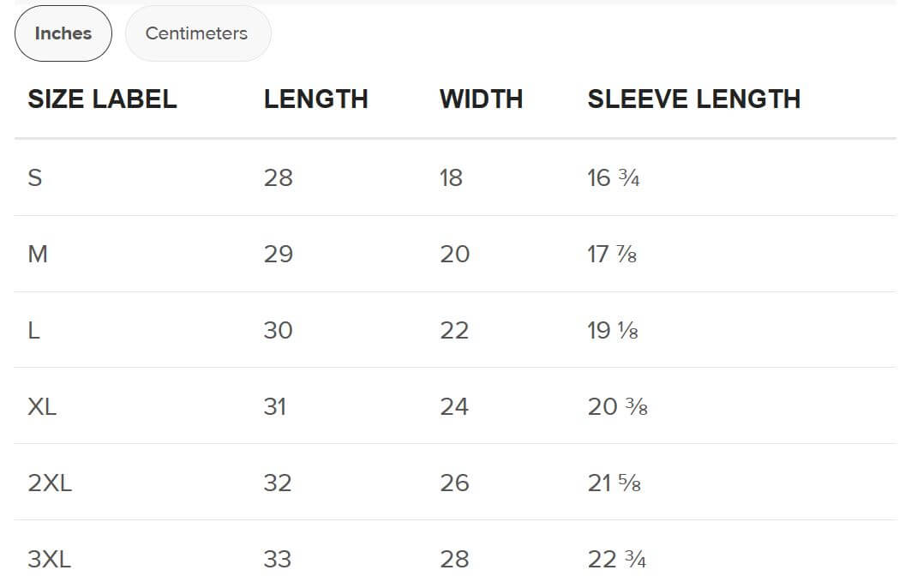The image size is (911, 588).
Task: Select the S size row label
Action: tap(35, 177)
